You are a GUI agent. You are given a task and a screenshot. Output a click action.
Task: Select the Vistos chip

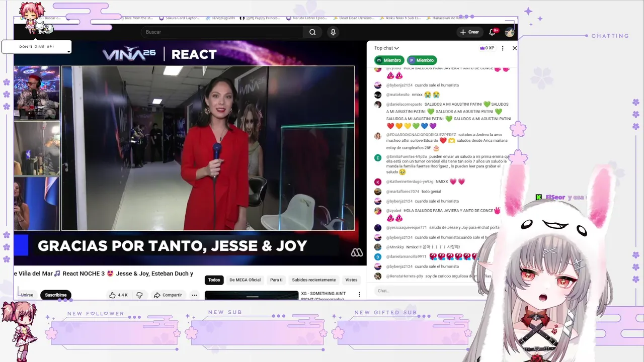pyautogui.click(x=351, y=280)
